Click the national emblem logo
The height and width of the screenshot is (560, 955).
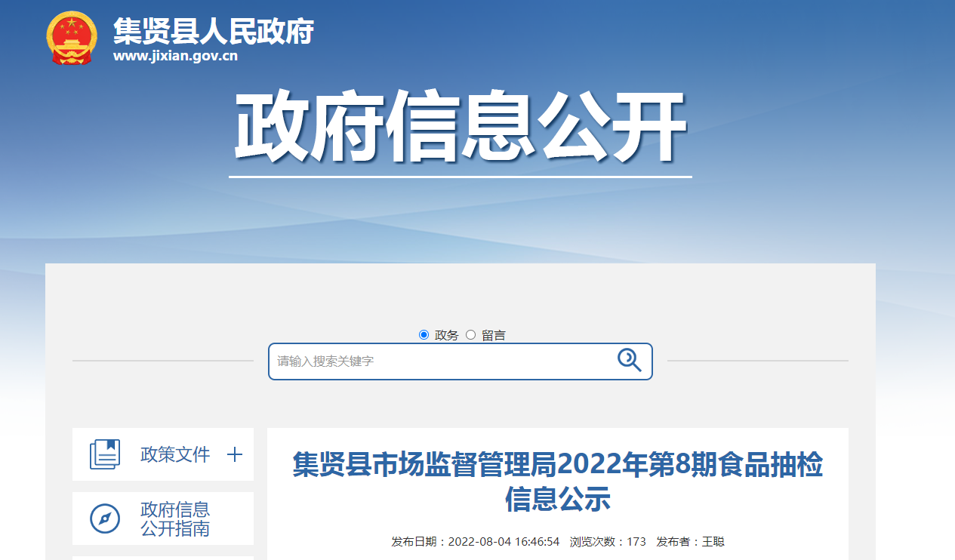(72, 38)
